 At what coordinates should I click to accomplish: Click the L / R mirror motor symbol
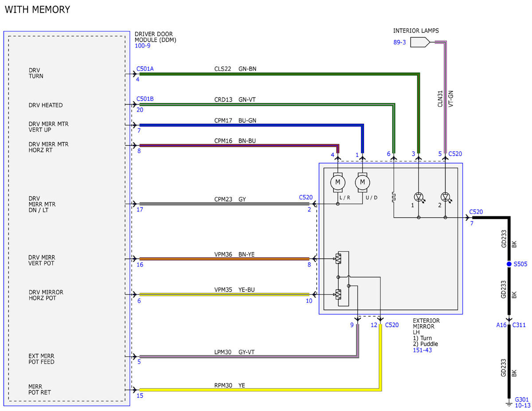(338, 182)
